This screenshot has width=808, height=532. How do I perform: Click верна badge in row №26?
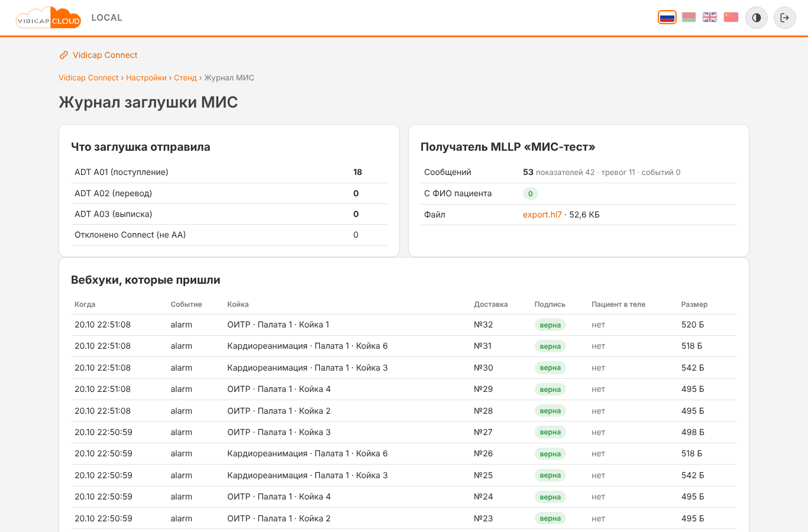[x=550, y=454]
